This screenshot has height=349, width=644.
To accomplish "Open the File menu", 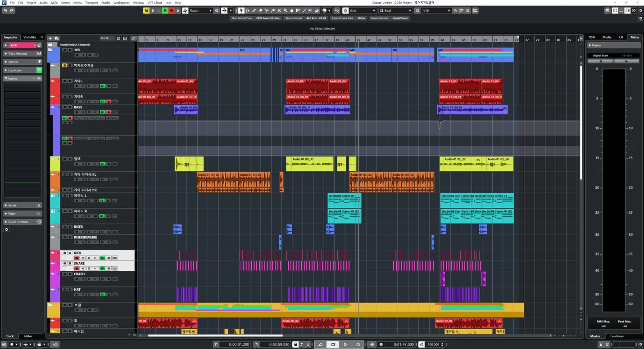I will [x=12, y=3].
